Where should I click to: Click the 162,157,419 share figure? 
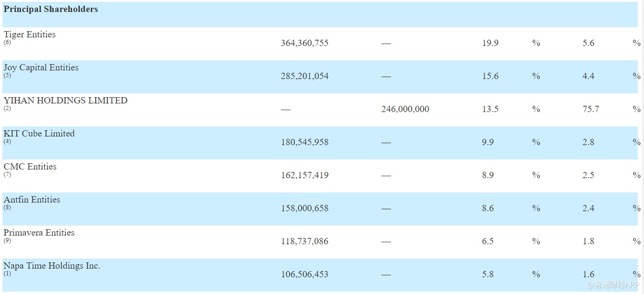pyautogui.click(x=305, y=175)
